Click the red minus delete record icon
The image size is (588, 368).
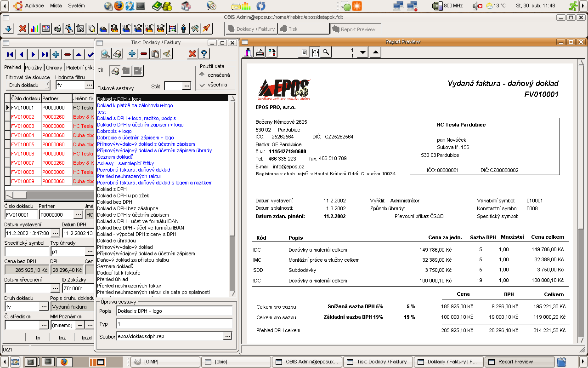coord(68,55)
